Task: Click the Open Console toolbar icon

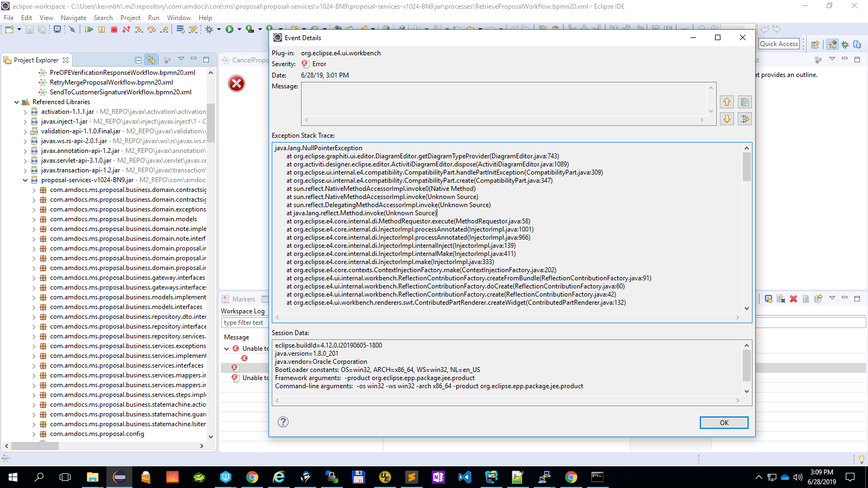Action: [57, 29]
